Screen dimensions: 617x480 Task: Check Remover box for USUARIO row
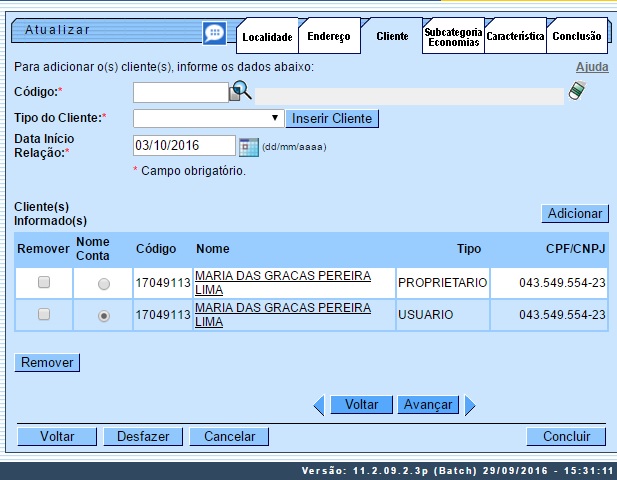[x=43, y=314]
